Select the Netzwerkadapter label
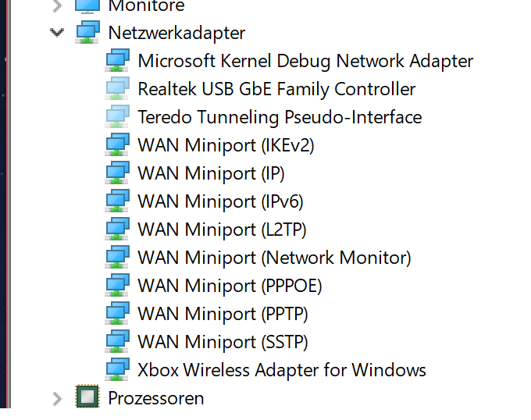The image size is (531, 420). pyautogui.click(x=176, y=33)
